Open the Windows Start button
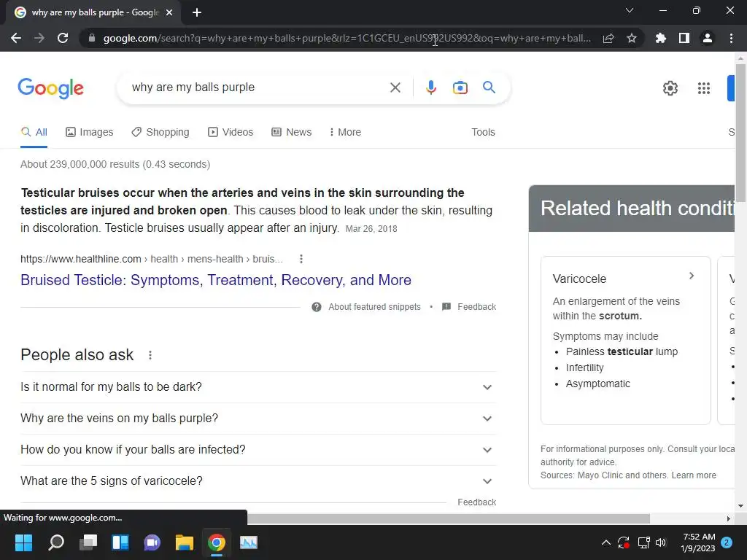 pyautogui.click(x=23, y=542)
